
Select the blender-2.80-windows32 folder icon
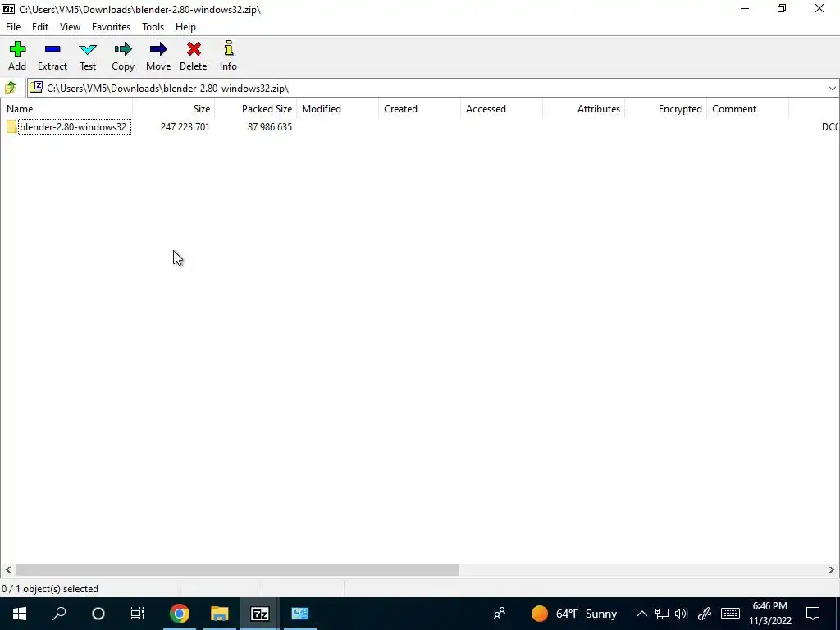click(x=11, y=127)
